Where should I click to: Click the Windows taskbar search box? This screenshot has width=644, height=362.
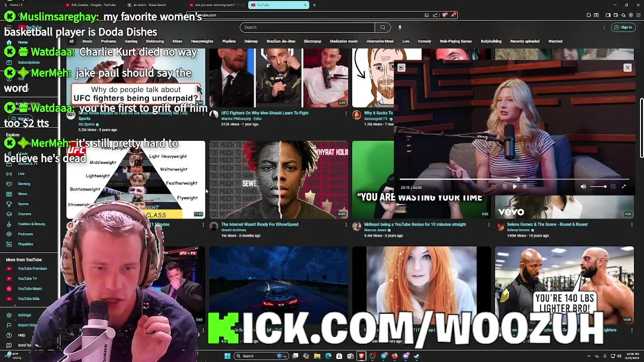261,356
